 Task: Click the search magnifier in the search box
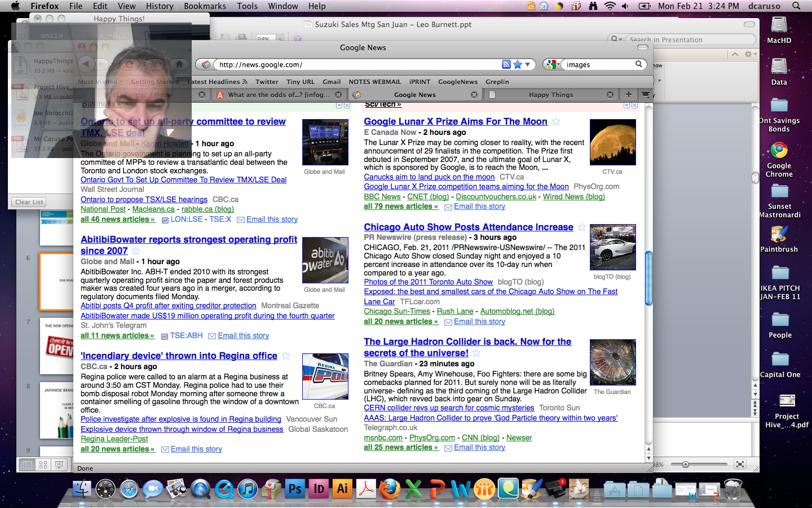pyautogui.click(x=639, y=64)
